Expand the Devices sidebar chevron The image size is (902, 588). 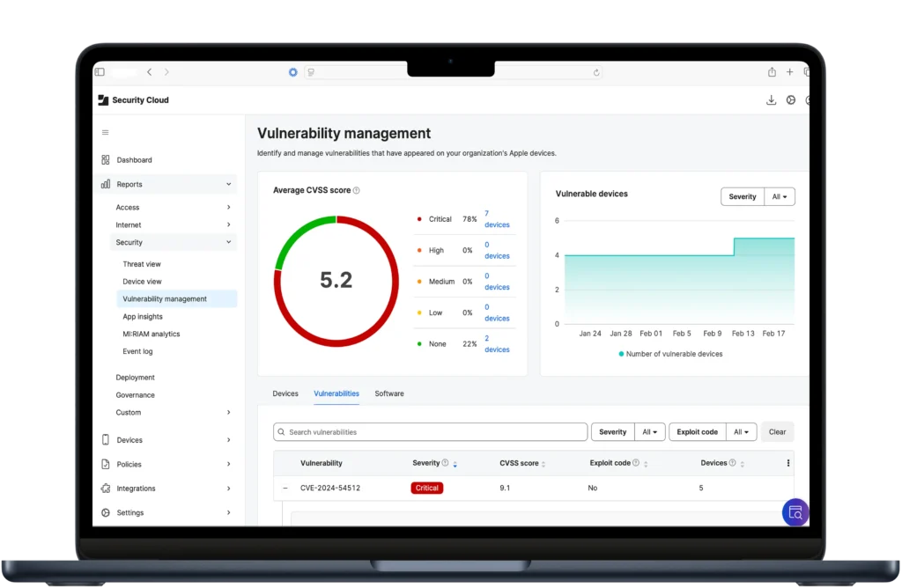[228, 440]
